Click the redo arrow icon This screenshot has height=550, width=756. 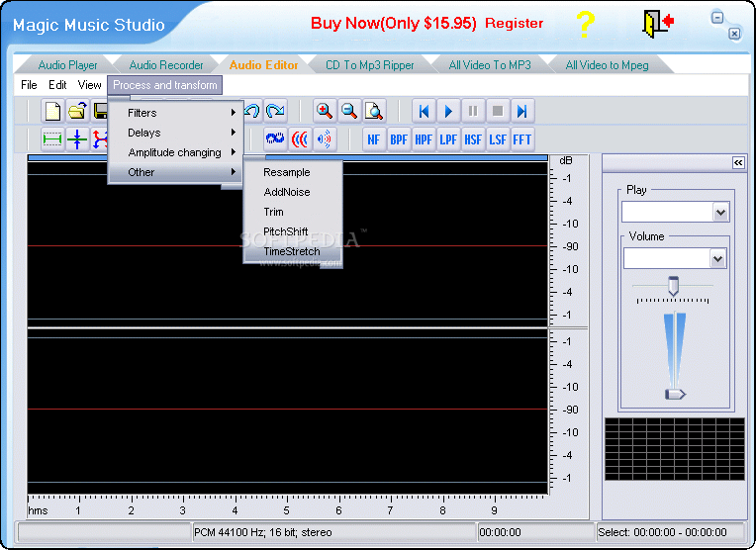click(275, 111)
